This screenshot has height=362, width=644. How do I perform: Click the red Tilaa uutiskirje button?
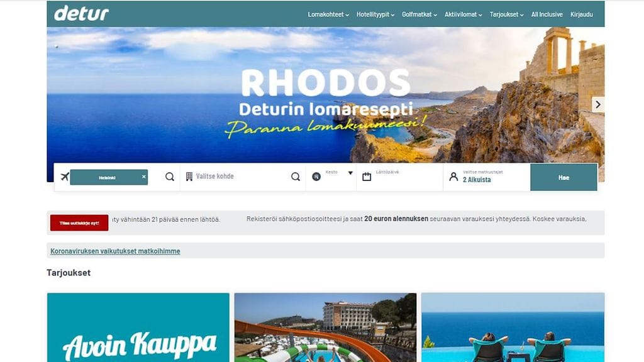[79, 223]
